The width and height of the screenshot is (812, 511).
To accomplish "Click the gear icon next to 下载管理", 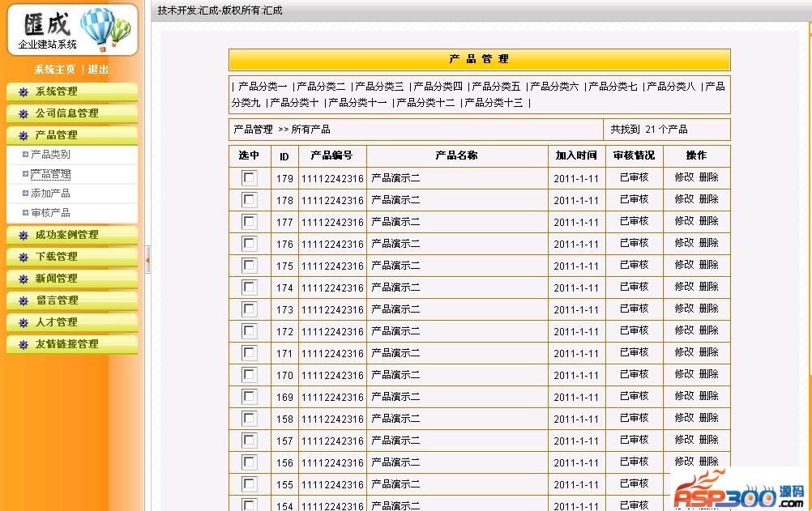I will click(24, 258).
